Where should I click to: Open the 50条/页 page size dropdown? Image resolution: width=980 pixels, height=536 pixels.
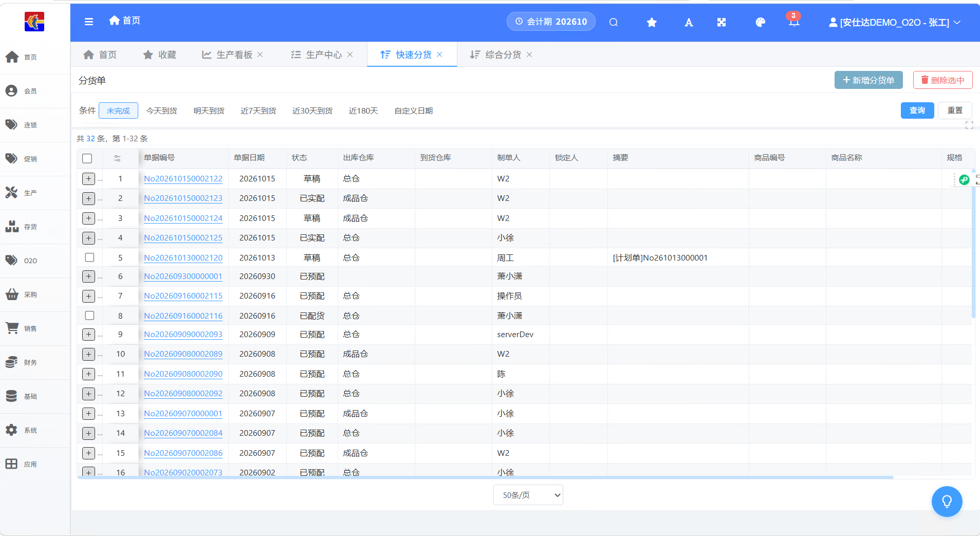click(x=528, y=495)
